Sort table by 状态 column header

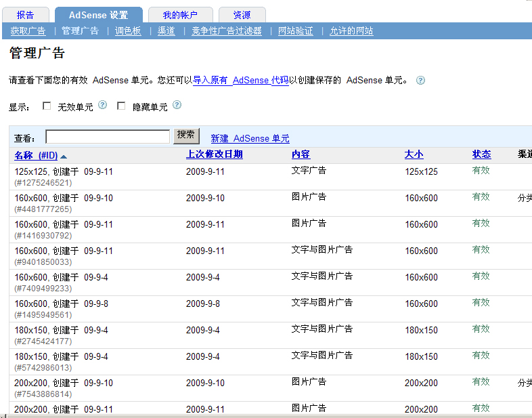[x=481, y=154]
